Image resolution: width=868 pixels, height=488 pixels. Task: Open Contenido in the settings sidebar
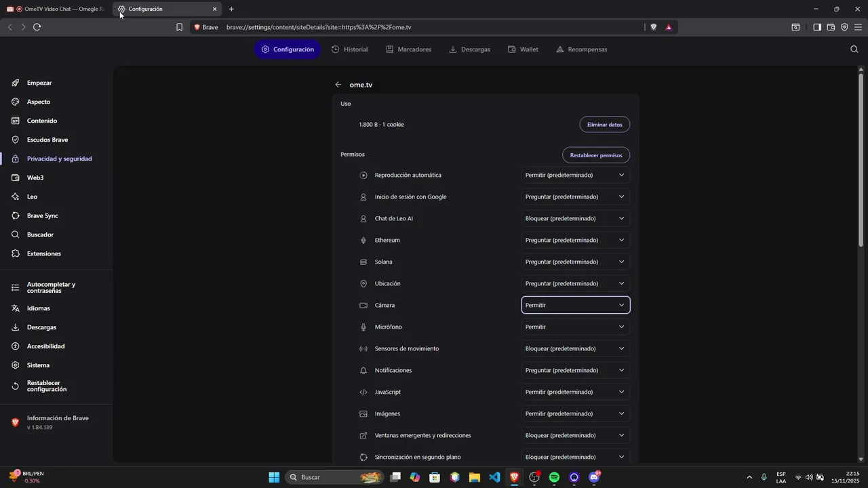[x=42, y=121]
